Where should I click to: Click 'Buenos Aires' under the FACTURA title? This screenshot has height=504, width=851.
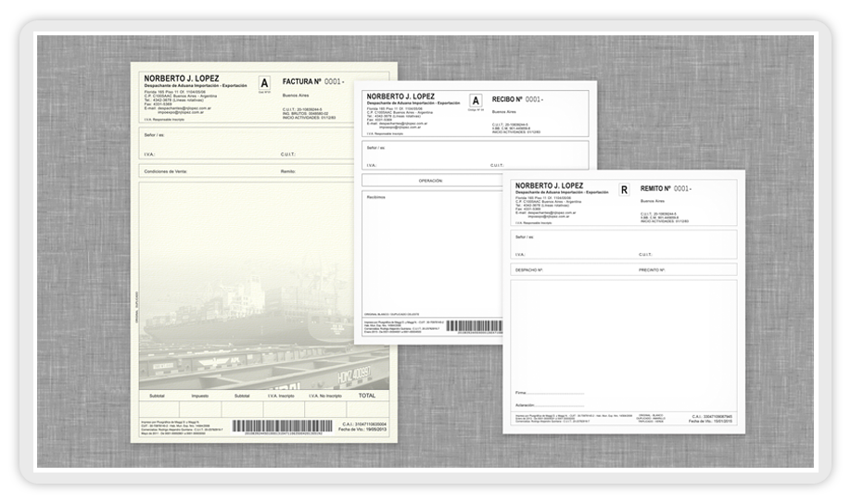click(295, 95)
